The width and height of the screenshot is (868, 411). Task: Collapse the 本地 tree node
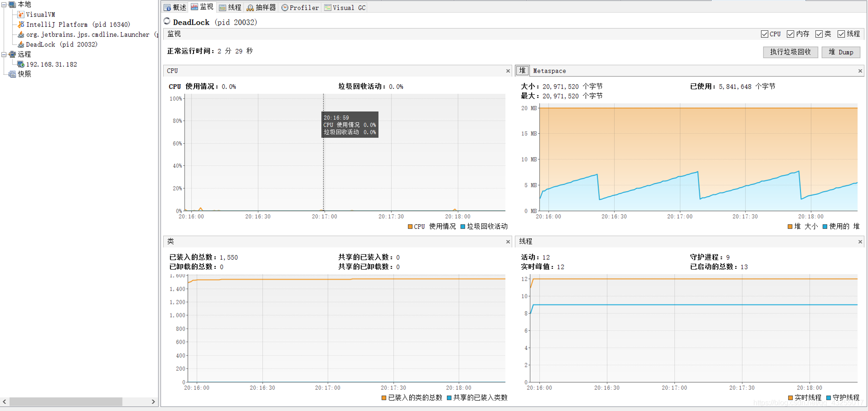4,4
